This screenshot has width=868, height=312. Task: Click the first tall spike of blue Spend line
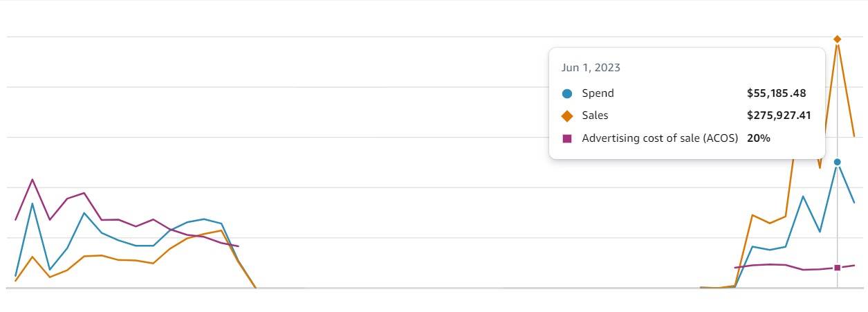pyautogui.click(x=33, y=203)
